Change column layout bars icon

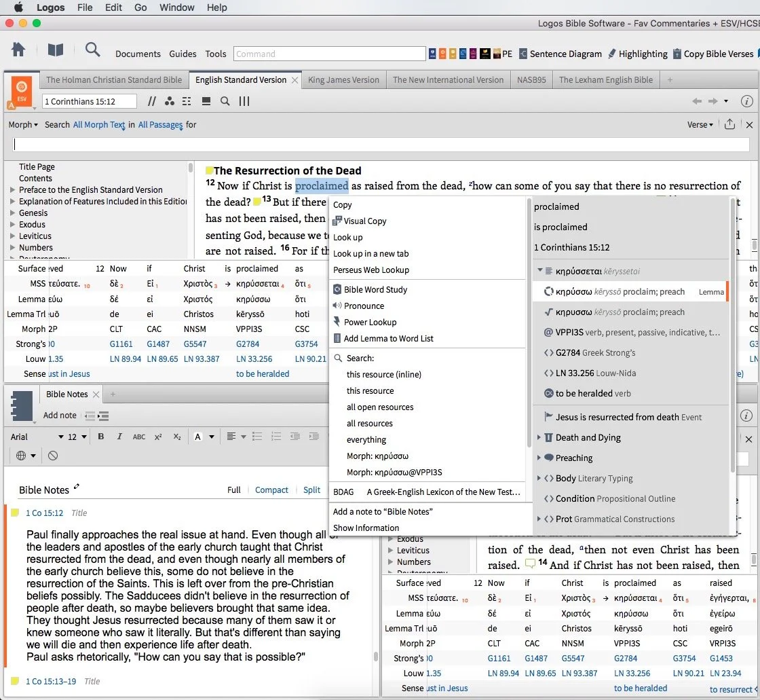(244, 101)
